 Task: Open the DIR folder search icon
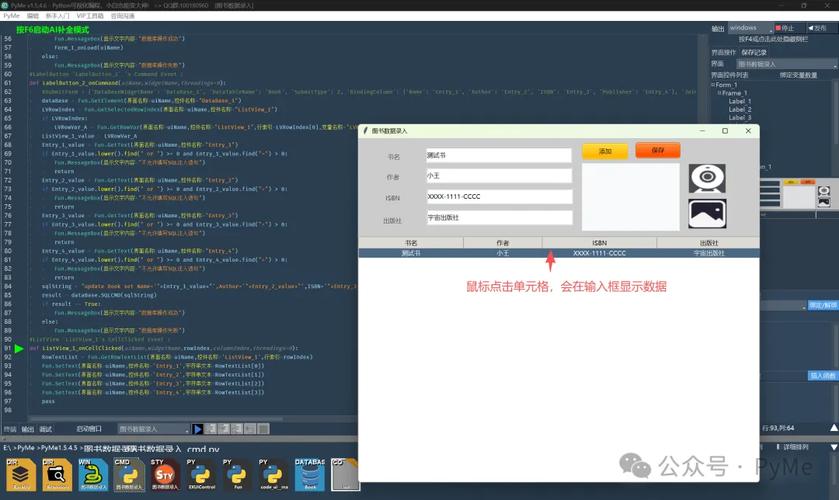coord(57,474)
